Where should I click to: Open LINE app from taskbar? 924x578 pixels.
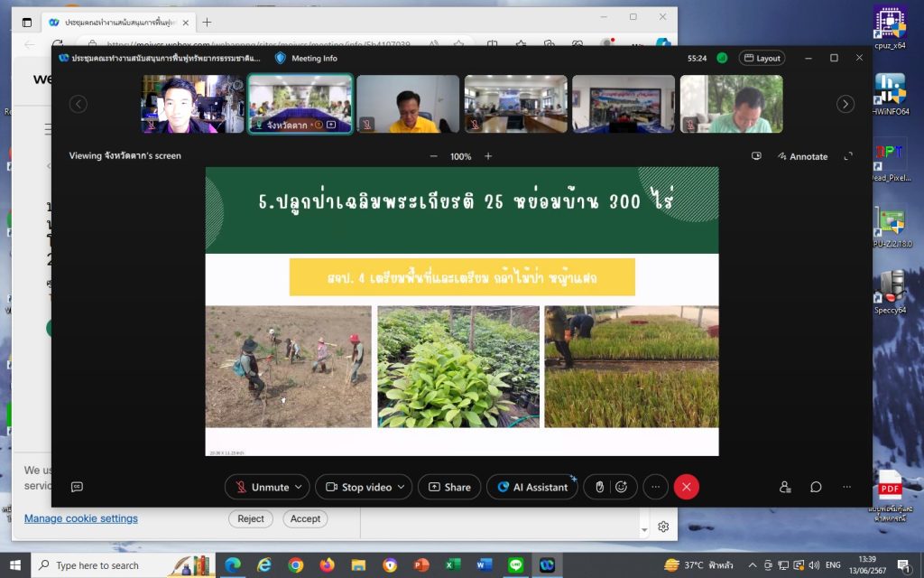(515, 565)
